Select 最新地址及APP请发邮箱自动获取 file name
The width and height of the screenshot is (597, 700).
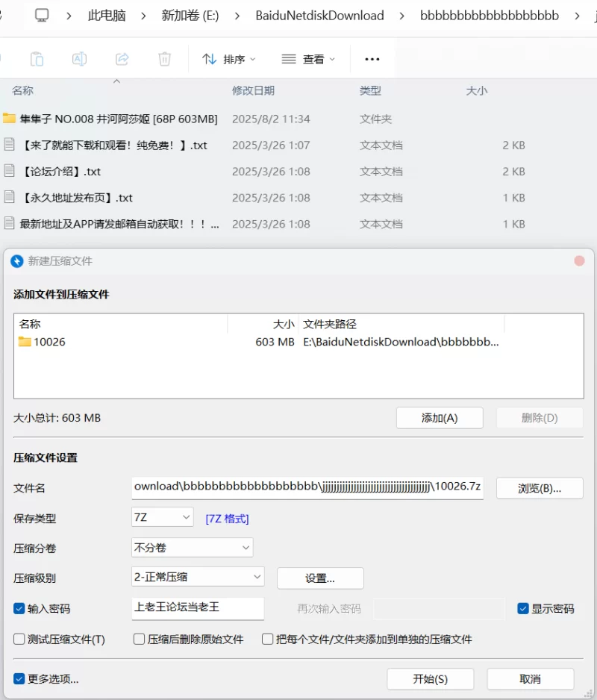pyautogui.click(x=119, y=224)
